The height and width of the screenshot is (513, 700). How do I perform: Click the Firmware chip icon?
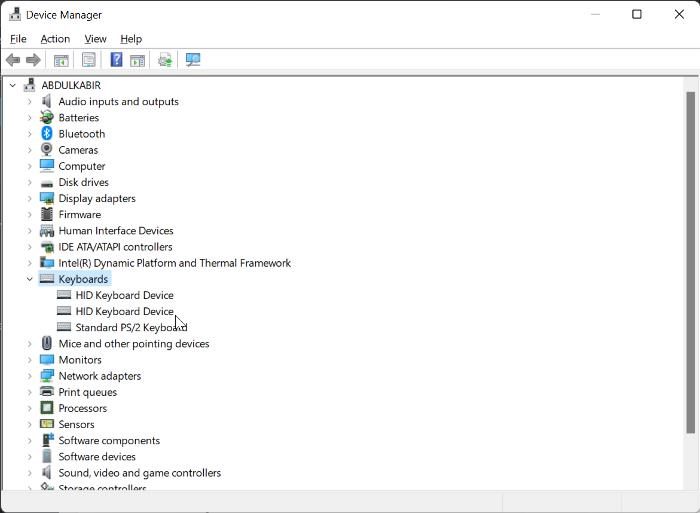(x=47, y=214)
